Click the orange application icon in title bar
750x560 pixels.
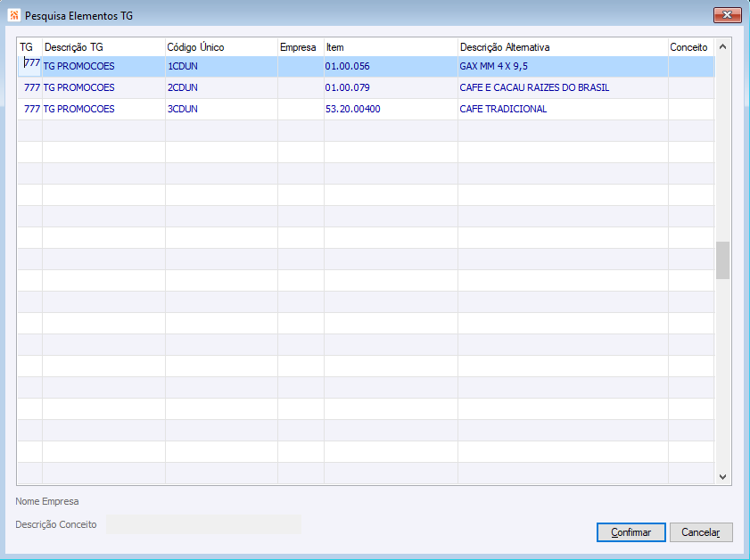pyautogui.click(x=14, y=15)
